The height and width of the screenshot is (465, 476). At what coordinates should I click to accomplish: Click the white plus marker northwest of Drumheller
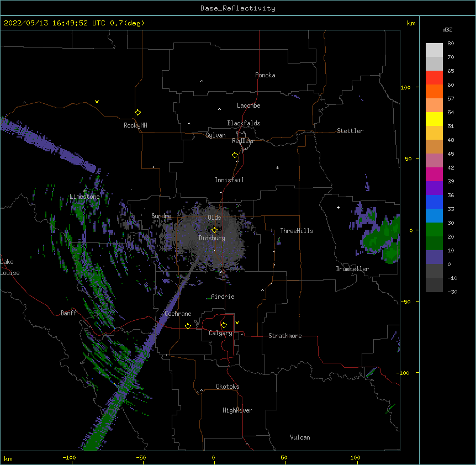pyautogui.click(x=338, y=207)
